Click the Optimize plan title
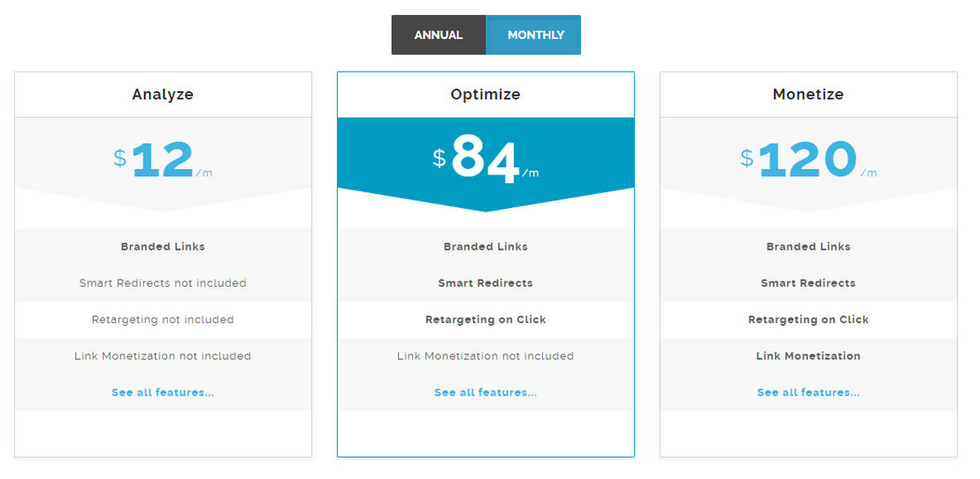 (486, 94)
